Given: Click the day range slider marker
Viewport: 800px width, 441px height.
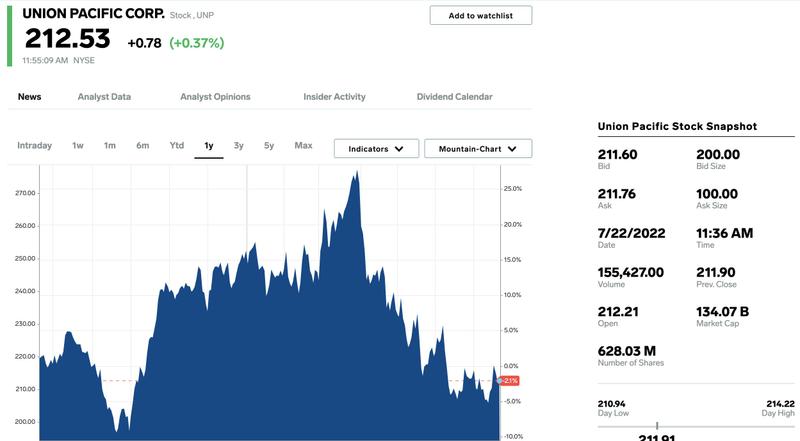Looking at the screenshot, I should pyautogui.click(x=657, y=426).
